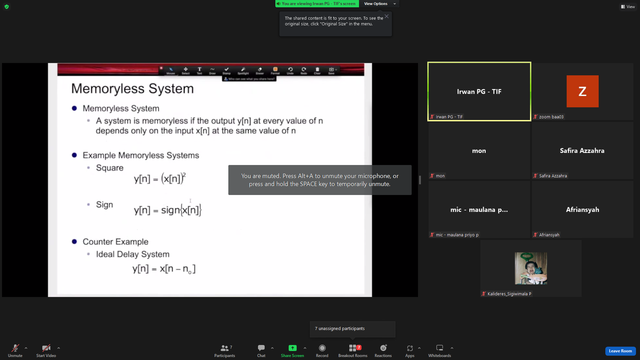Image resolution: width=640 pixels, height=360 pixels.
Task: Open the Reactions menu
Action: click(383, 350)
